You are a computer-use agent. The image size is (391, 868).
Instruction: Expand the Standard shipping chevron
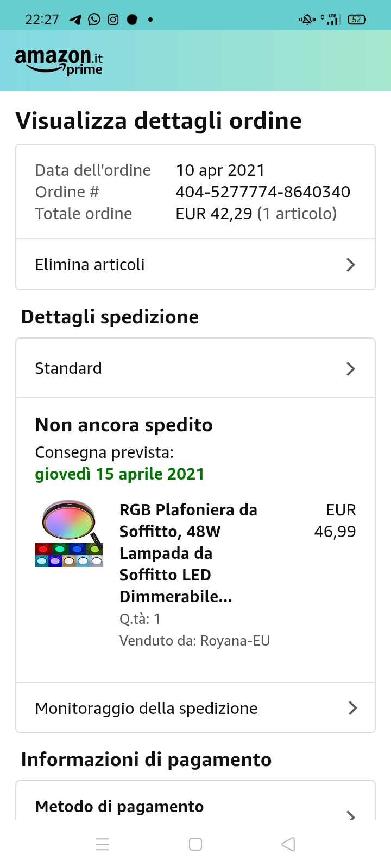(351, 369)
